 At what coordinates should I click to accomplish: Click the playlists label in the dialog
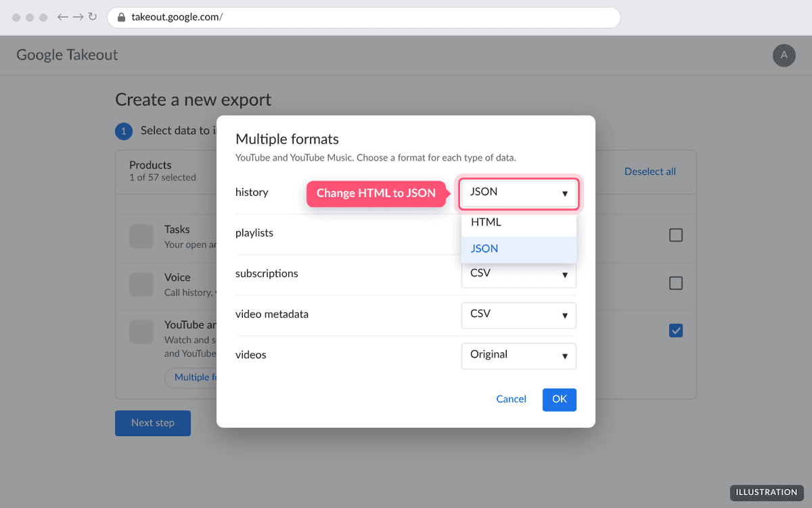pos(254,233)
